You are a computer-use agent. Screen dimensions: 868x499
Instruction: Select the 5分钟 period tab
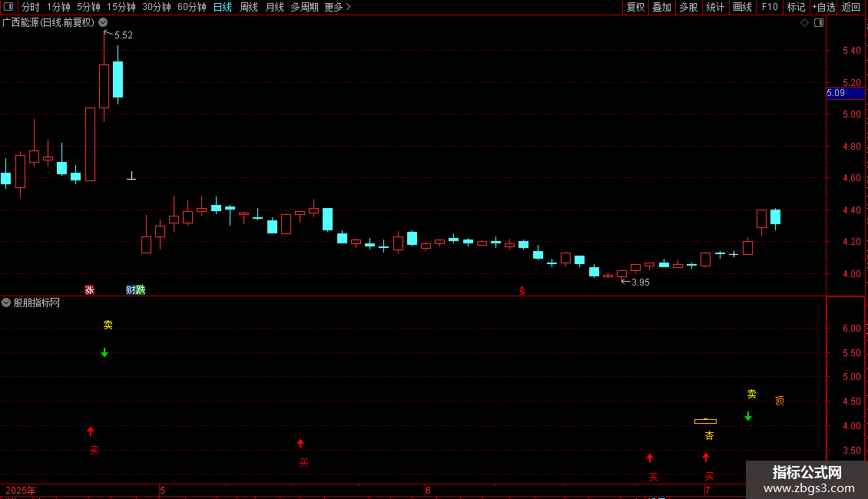(88, 7)
